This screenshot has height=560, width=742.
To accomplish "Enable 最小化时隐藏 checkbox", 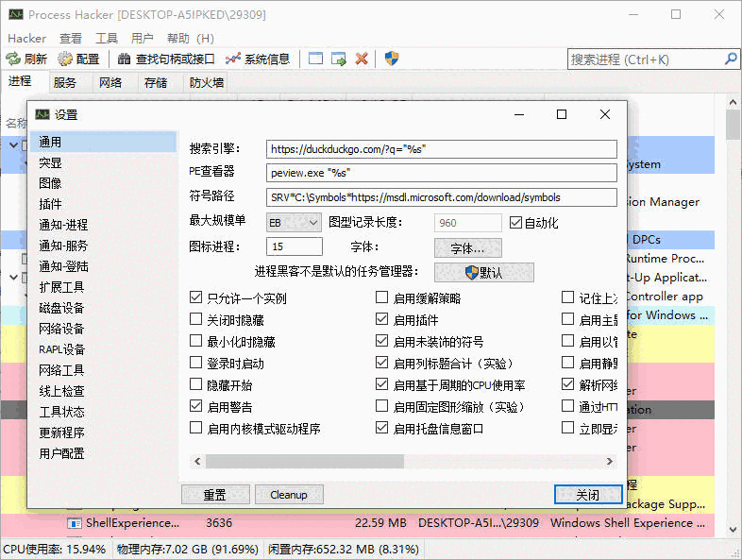I will pyautogui.click(x=195, y=341).
